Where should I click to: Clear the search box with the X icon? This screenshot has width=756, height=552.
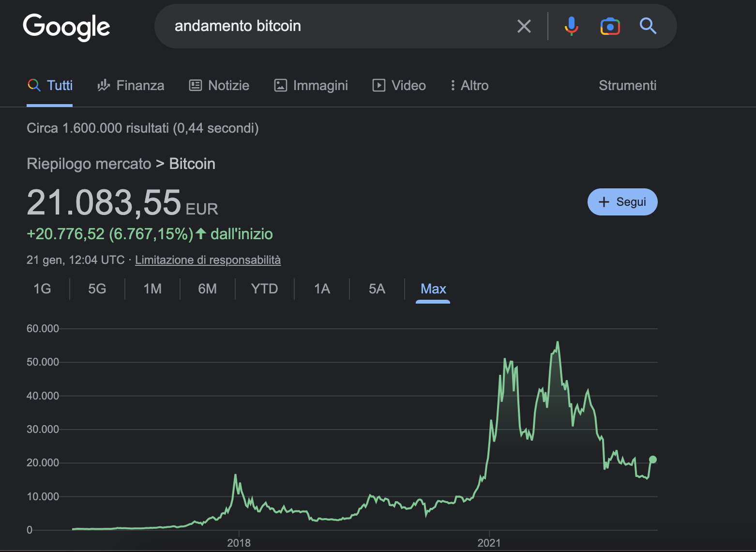524,26
